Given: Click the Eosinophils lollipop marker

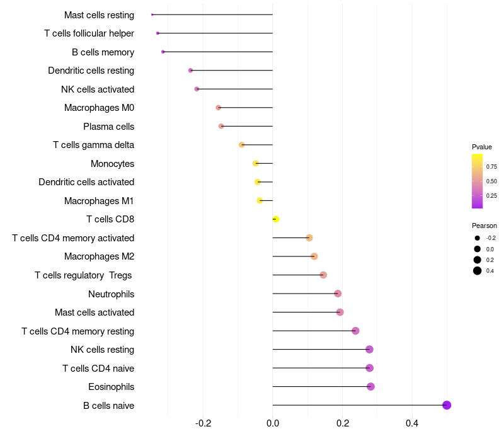Looking at the screenshot, I should (x=370, y=386).
